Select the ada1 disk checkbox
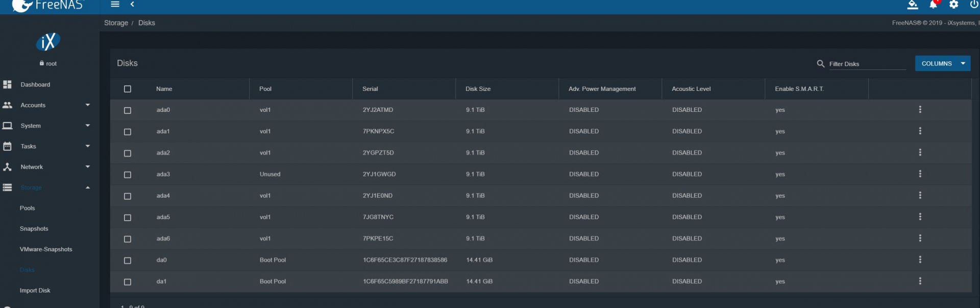Viewport: 980px width, 308px height. click(x=128, y=132)
